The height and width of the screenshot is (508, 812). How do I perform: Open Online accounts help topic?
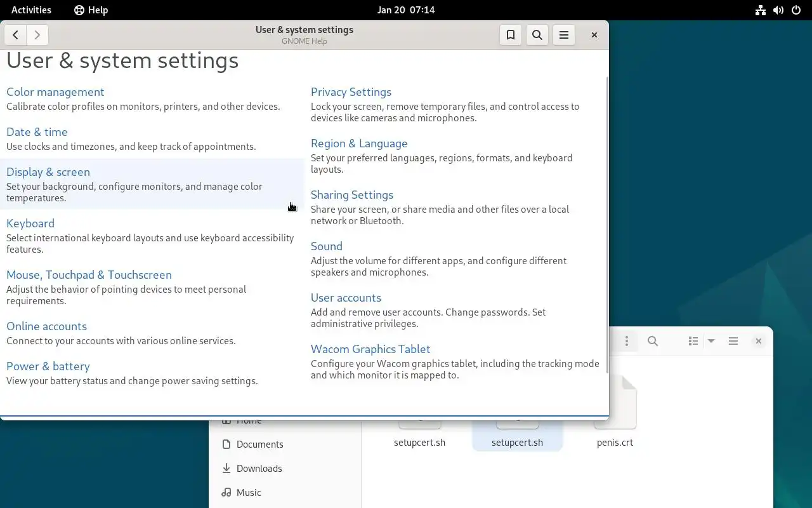coord(46,326)
